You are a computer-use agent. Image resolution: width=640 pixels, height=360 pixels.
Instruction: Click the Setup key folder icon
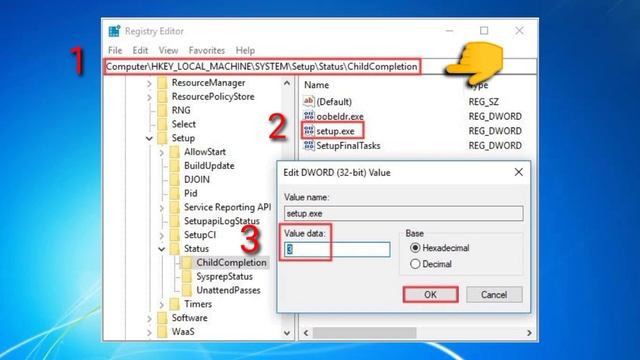tap(162, 138)
